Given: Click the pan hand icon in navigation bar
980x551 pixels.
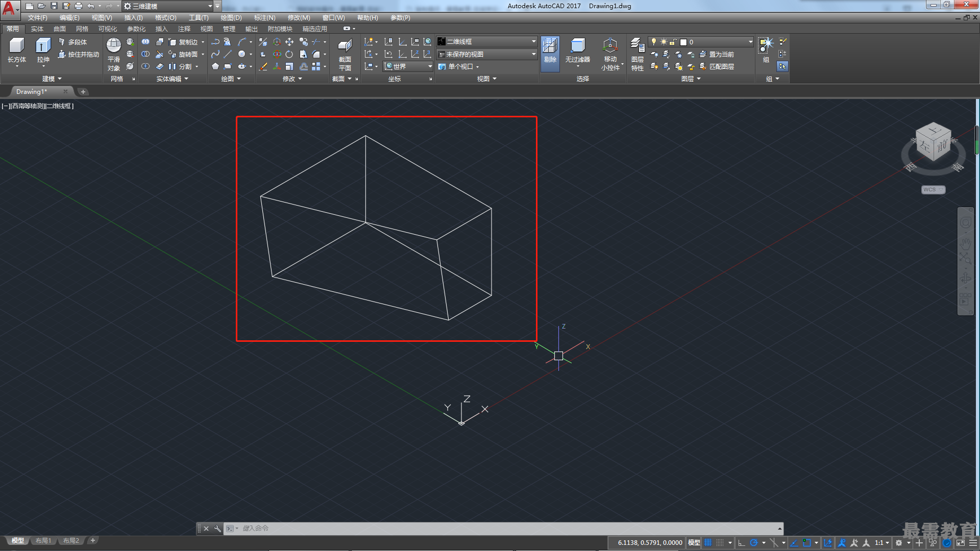Looking at the screenshot, I should [x=965, y=243].
